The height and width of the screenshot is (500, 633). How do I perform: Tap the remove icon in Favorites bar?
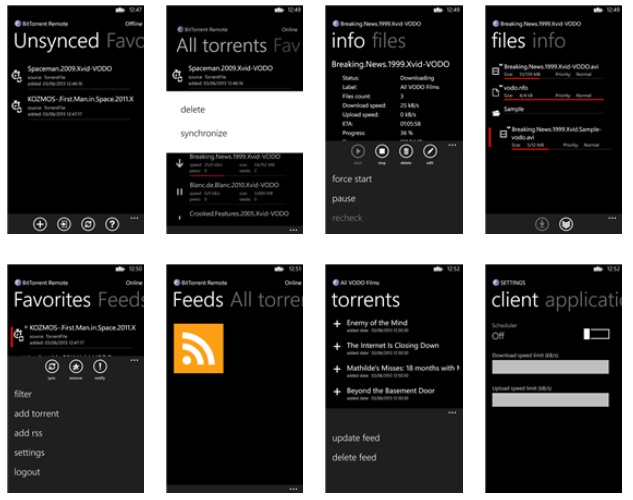[x=76, y=368]
